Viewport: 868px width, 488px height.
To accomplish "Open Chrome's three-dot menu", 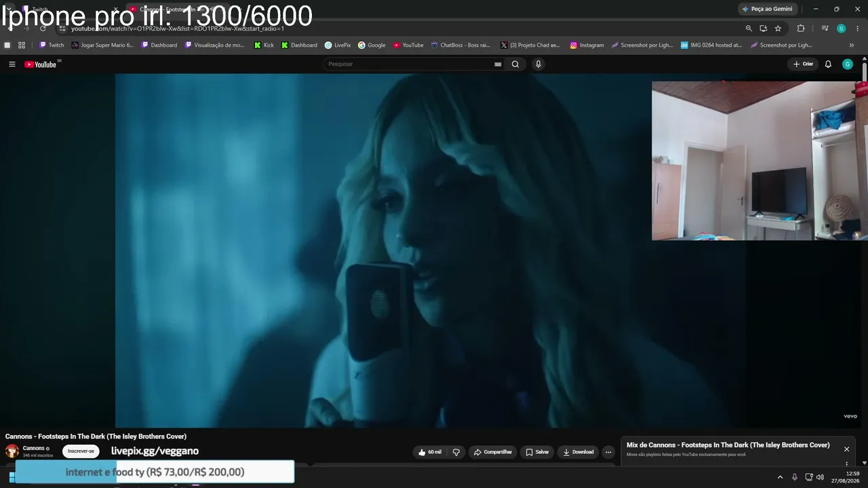I will [858, 28].
